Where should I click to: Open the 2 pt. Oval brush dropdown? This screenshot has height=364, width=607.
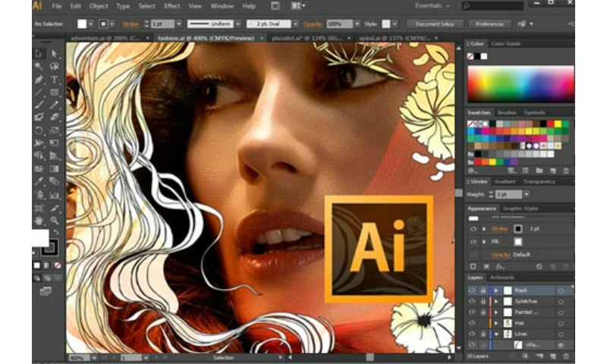pos(295,24)
